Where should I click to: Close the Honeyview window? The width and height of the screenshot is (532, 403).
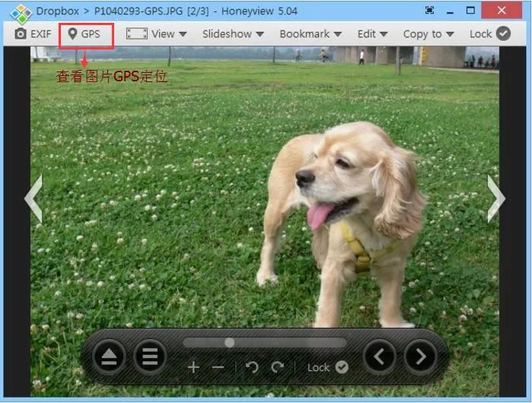tap(502, 10)
